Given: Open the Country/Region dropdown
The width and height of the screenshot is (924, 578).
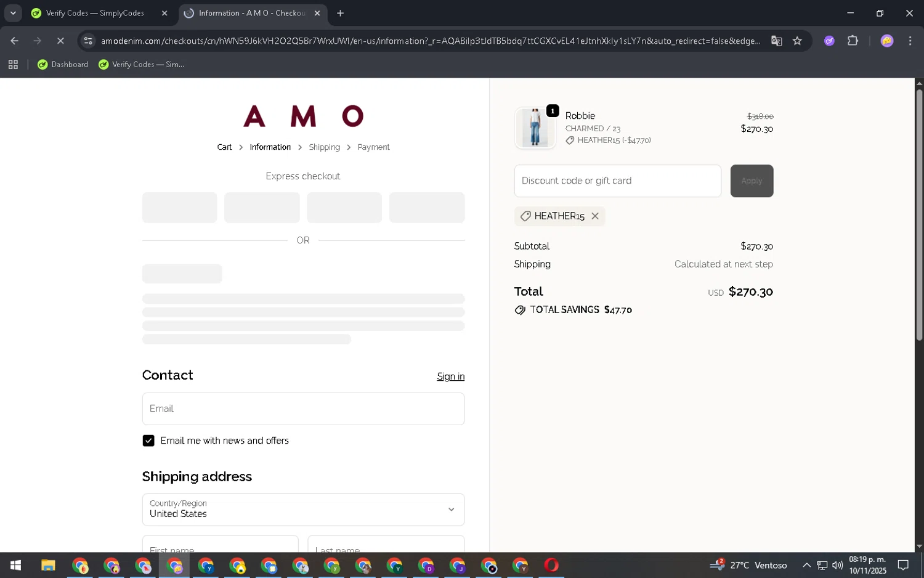Looking at the screenshot, I should [x=303, y=510].
